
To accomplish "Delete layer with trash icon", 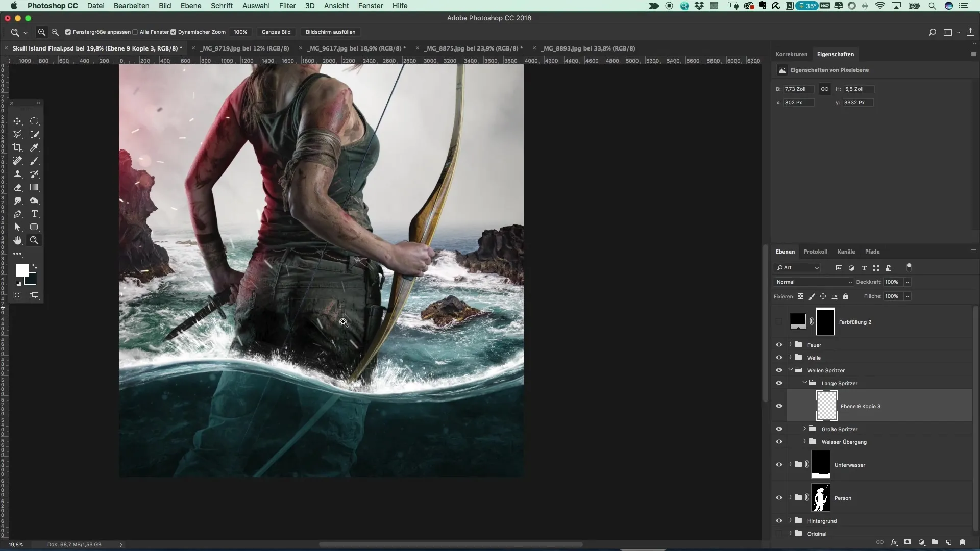I will tap(962, 542).
